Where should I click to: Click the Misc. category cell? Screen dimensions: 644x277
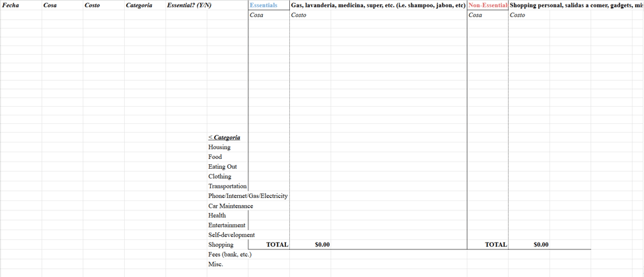pyautogui.click(x=216, y=264)
